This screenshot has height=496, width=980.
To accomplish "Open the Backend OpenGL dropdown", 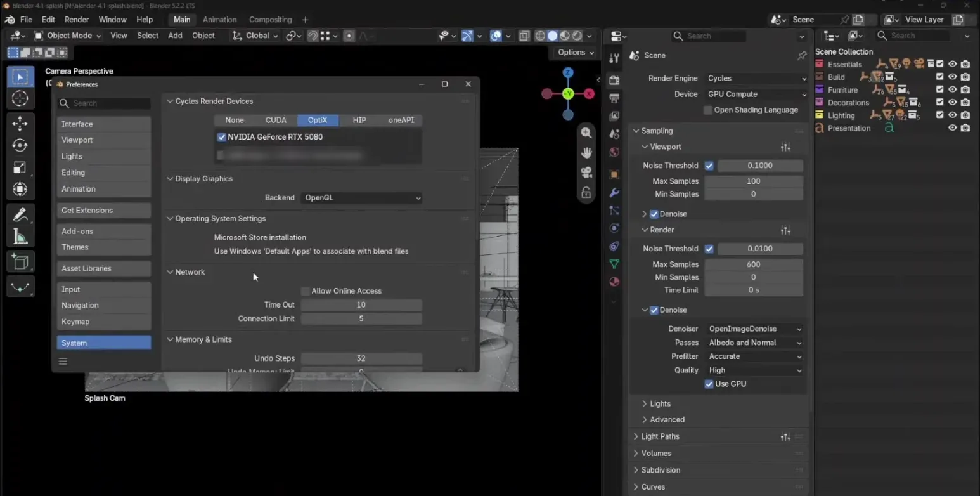I will pyautogui.click(x=361, y=198).
